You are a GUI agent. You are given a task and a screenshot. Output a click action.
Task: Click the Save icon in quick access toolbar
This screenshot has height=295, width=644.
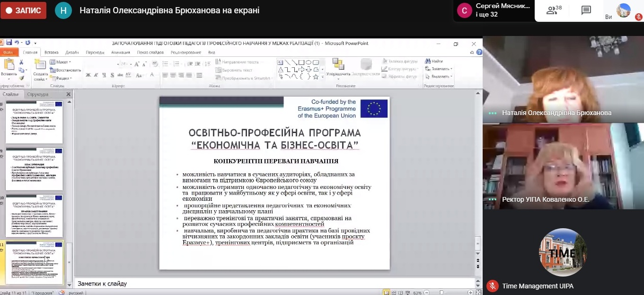9,43
